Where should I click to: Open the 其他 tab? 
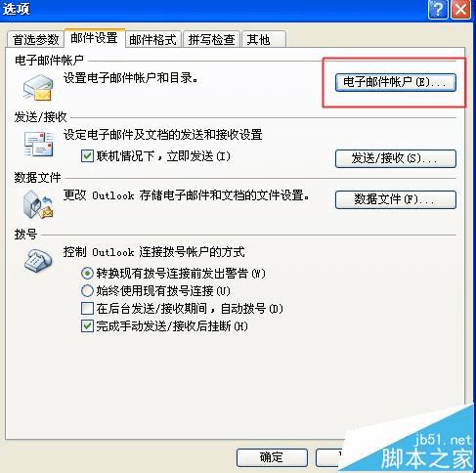point(264,40)
